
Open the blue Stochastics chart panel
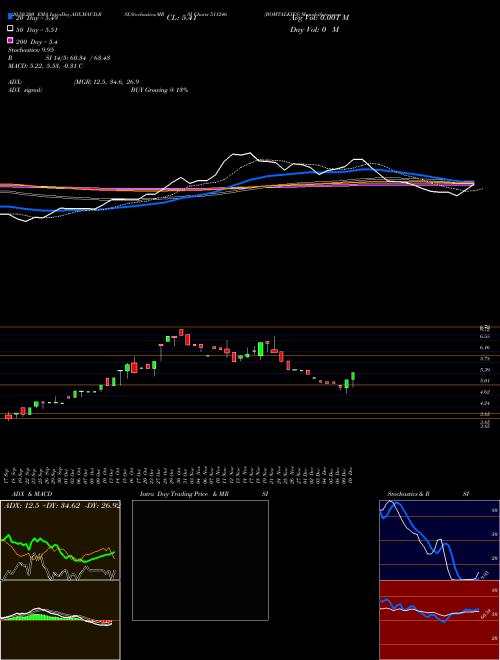[439, 540]
